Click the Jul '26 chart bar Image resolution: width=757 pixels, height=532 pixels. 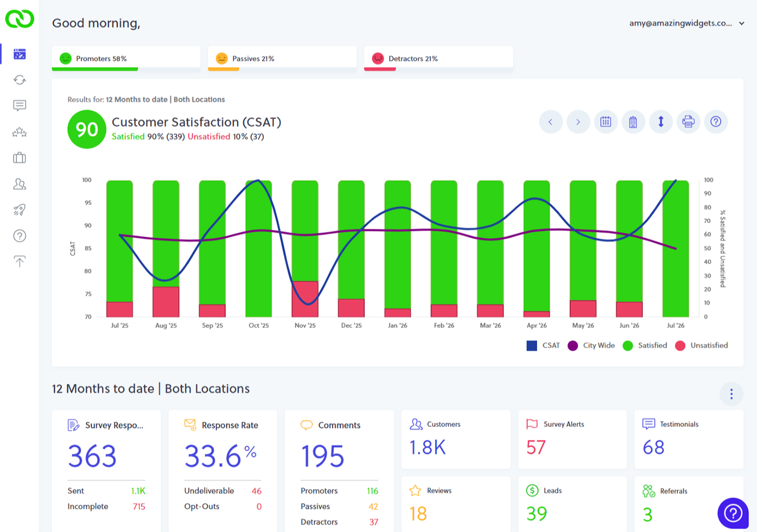pyautogui.click(x=676, y=248)
